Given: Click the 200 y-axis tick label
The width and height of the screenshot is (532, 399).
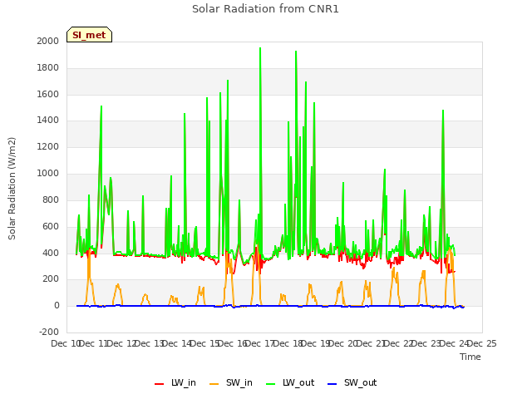Looking at the screenshot, I should point(51,279).
